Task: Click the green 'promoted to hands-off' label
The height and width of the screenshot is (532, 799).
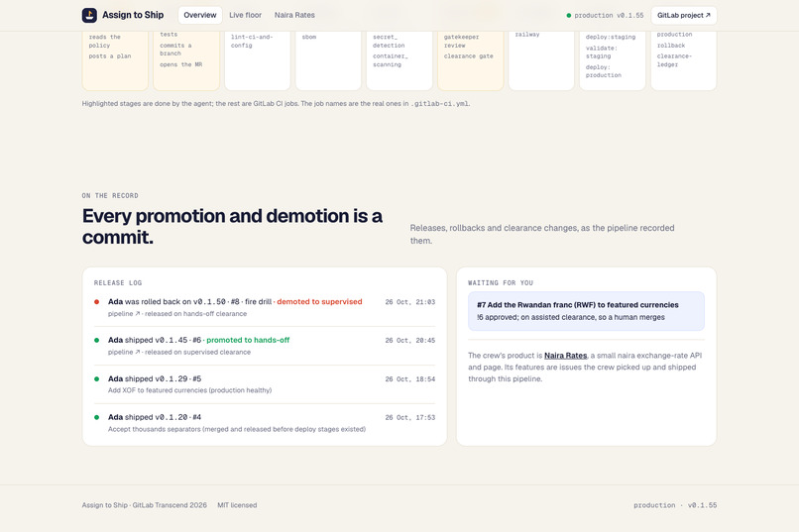Action: tap(248, 340)
